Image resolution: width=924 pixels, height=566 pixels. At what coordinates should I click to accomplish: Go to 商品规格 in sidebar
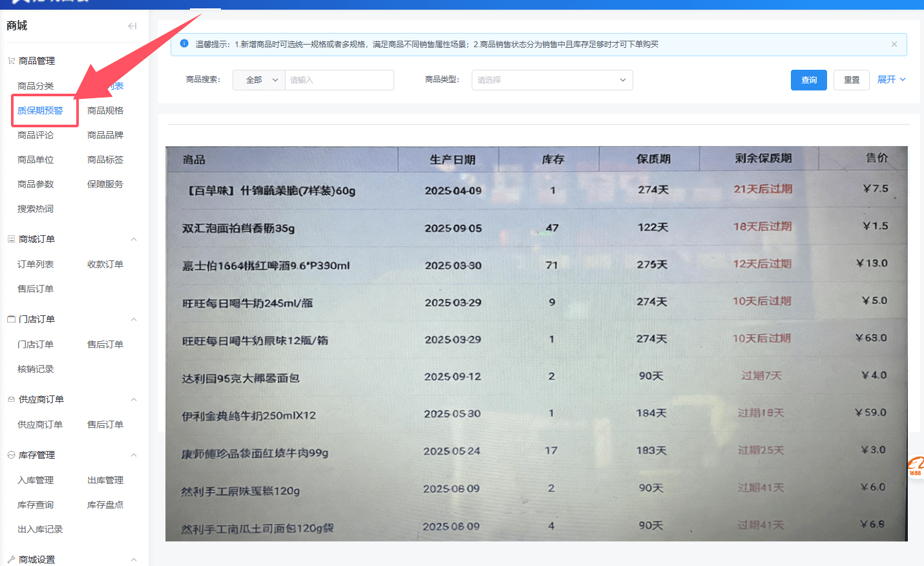(105, 110)
